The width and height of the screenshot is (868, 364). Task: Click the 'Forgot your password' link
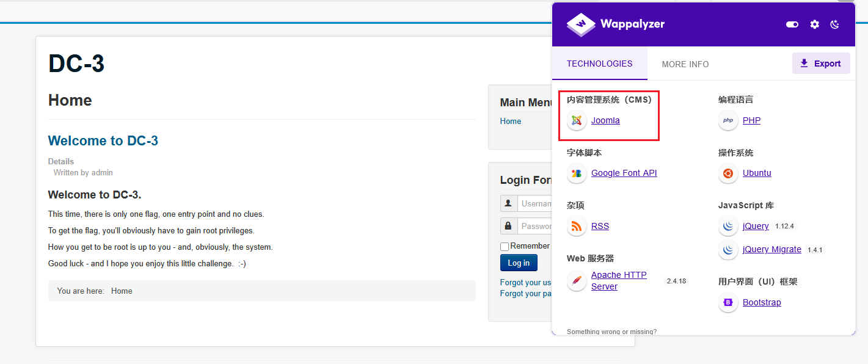click(x=526, y=293)
